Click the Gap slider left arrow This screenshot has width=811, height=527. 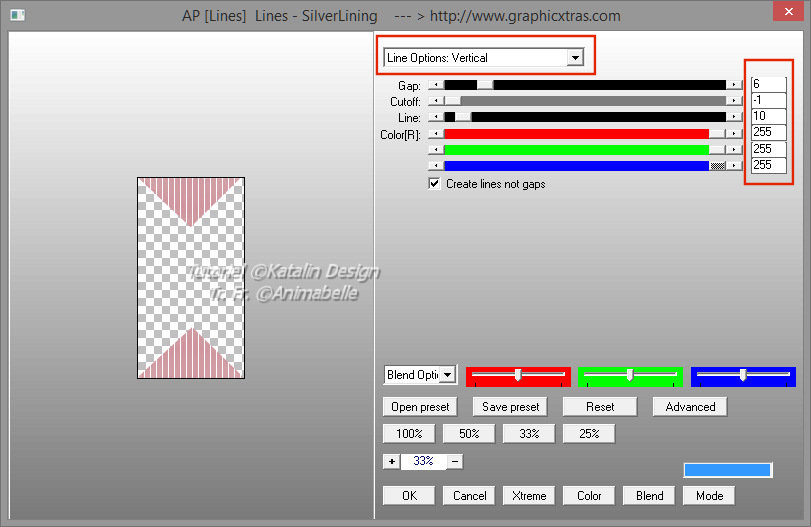coord(436,85)
